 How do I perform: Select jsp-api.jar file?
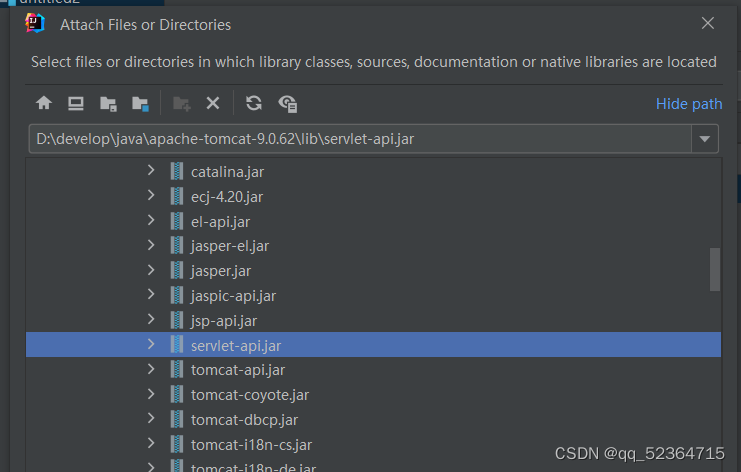[224, 321]
